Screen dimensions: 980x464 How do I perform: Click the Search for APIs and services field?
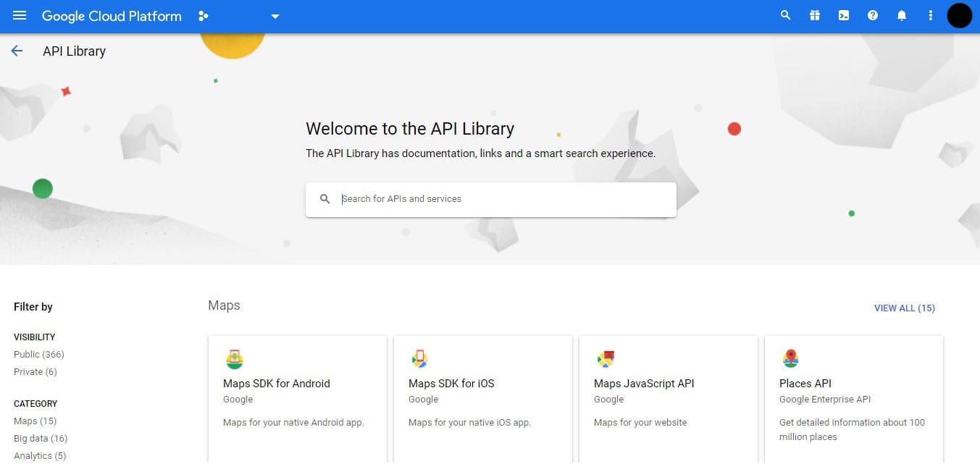[490, 198]
